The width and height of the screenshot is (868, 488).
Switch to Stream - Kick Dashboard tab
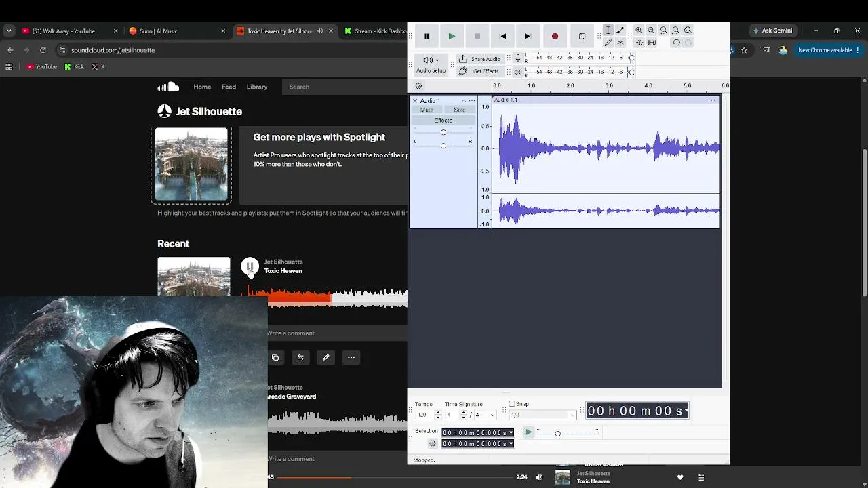coord(376,31)
